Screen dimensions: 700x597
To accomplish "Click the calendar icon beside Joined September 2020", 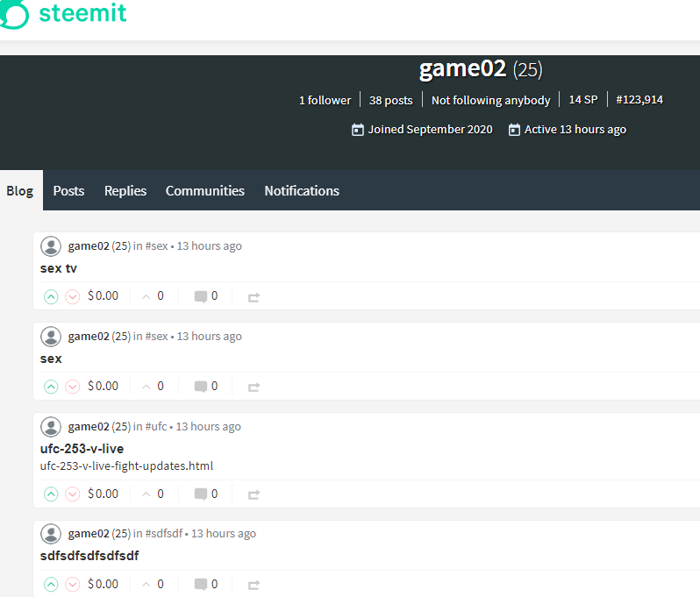I will [358, 130].
